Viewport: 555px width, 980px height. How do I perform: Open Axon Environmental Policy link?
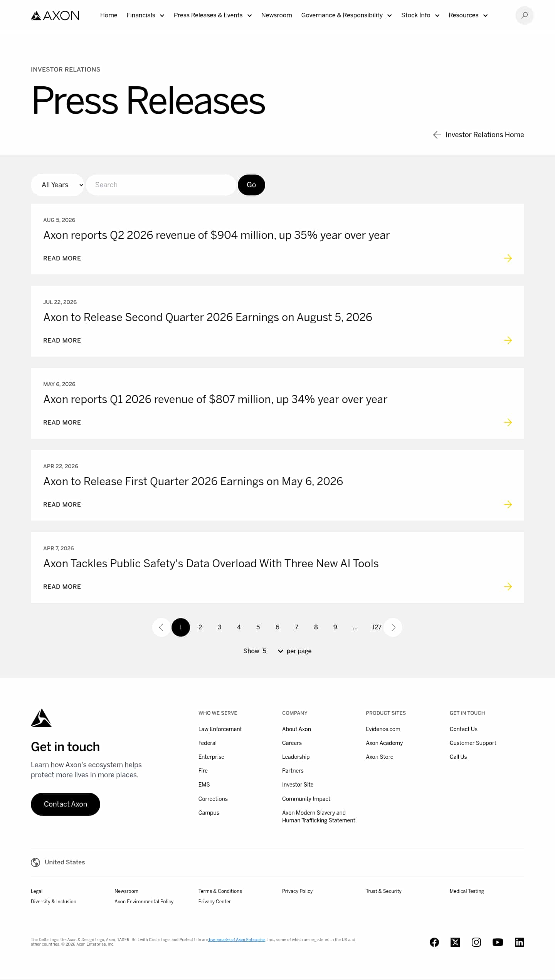tap(144, 902)
